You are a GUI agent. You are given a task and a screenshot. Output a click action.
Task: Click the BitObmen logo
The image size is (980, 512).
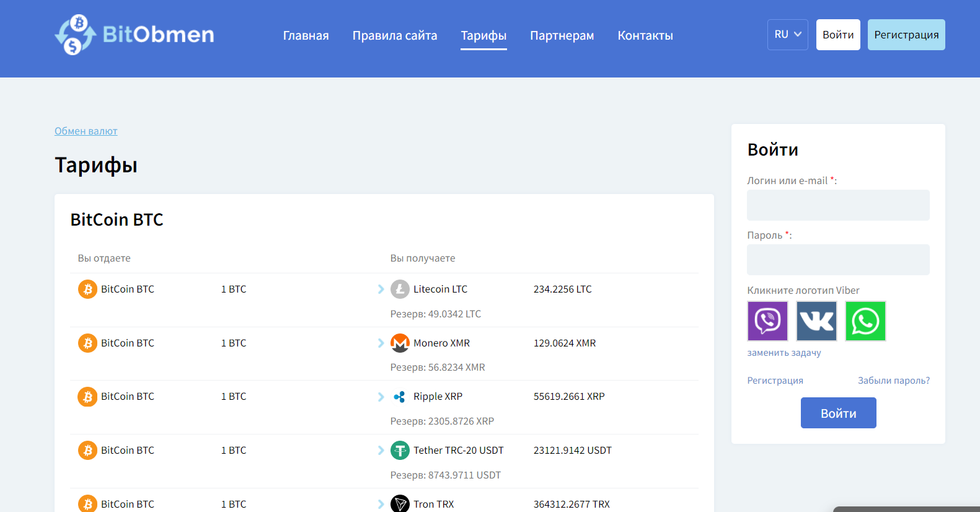[x=135, y=35]
